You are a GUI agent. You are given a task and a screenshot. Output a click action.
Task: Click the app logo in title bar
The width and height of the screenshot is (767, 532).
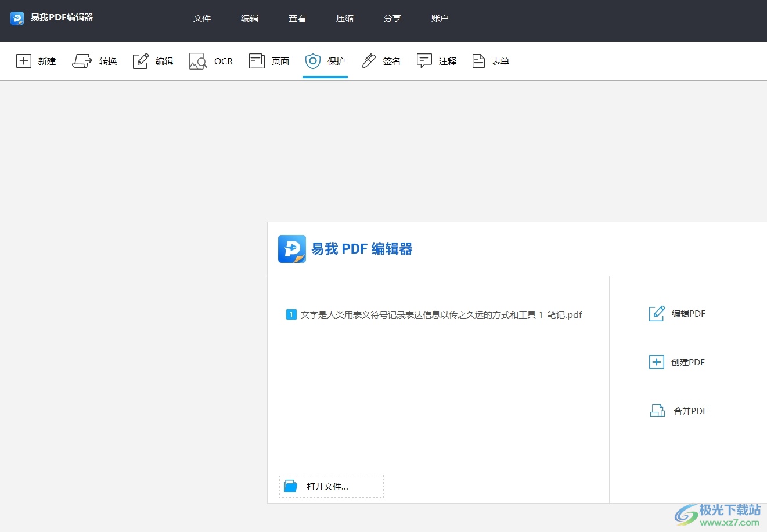(x=17, y=18)
